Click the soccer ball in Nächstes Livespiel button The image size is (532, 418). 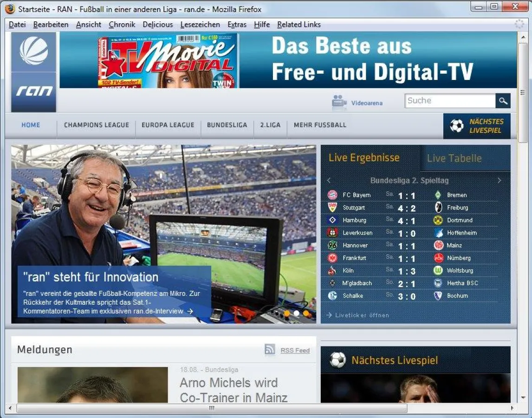click(457, 126)
